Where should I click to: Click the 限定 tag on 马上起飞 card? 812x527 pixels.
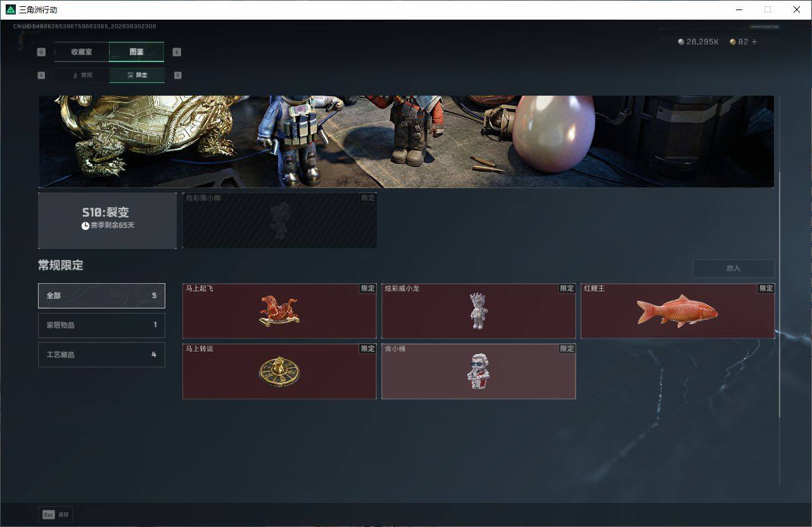[368, 288]
